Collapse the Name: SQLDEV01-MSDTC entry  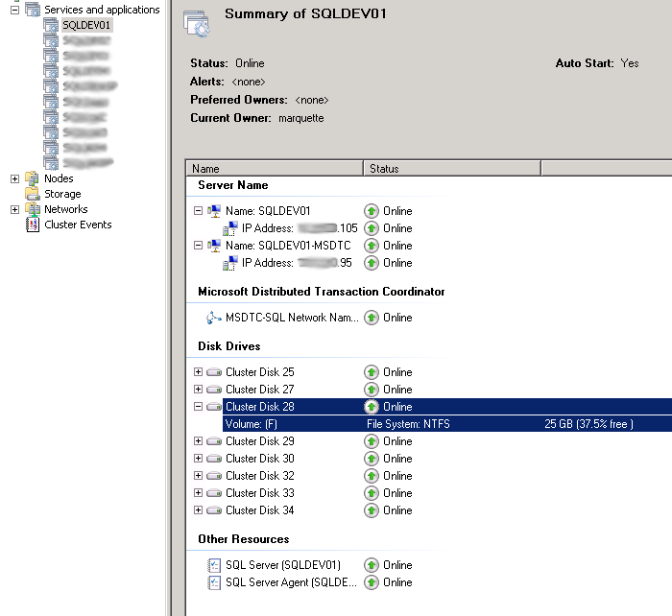pos(198,246)
